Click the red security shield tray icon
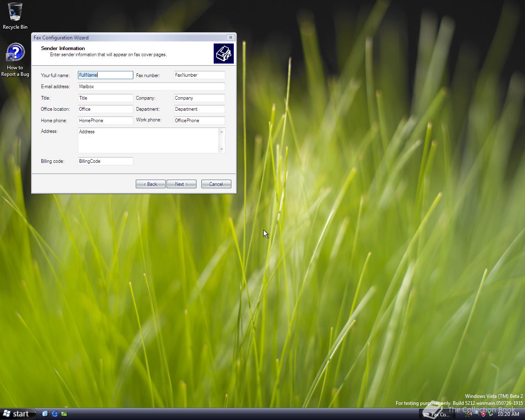Screen dimensions: 525x420 (x=483, y=414)
